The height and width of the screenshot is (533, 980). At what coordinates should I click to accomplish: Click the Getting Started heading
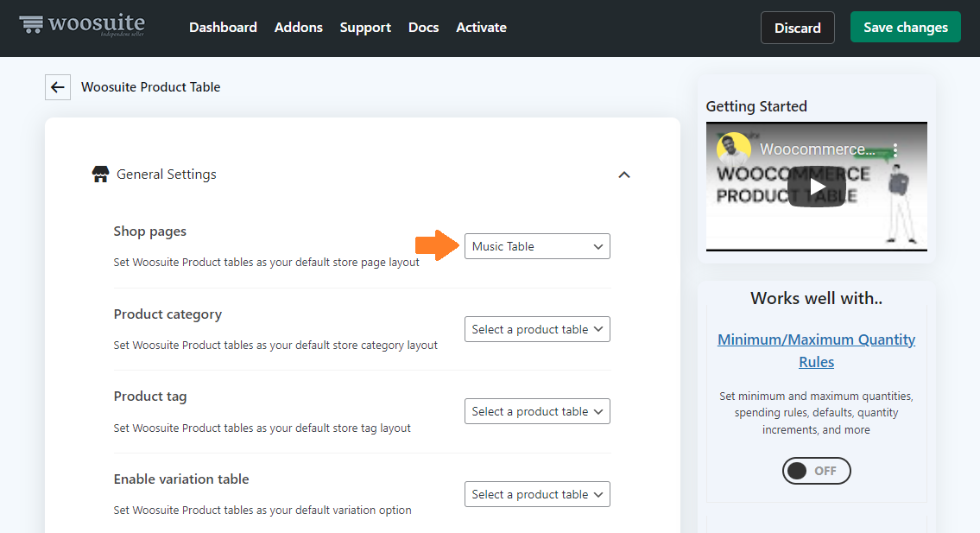[x=756, y=106]
